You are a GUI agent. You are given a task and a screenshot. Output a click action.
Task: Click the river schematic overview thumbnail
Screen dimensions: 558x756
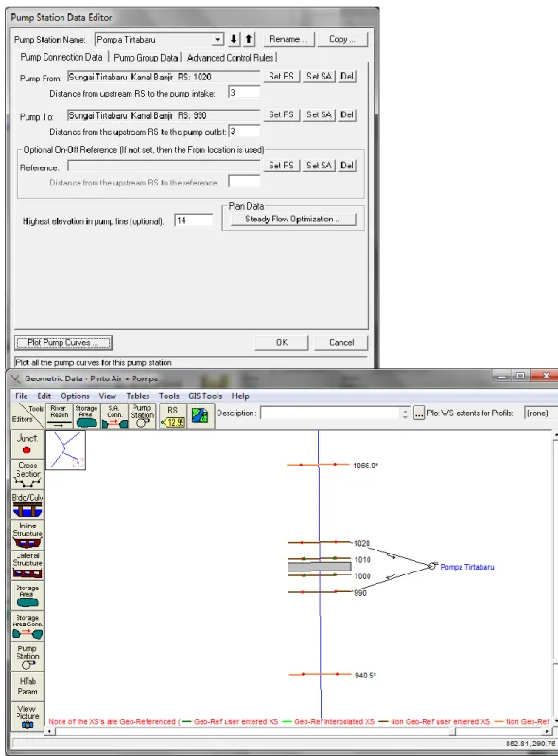66,449
